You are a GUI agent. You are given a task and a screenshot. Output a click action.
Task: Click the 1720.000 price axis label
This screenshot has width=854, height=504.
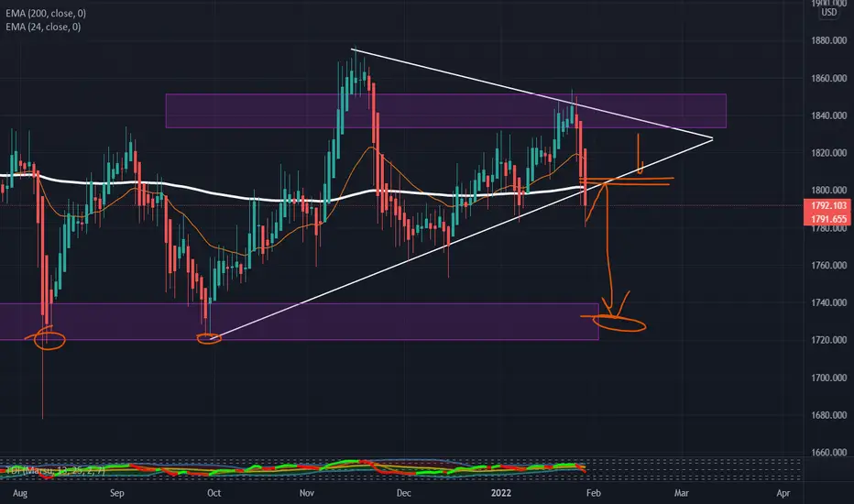[x=828, y=340]
